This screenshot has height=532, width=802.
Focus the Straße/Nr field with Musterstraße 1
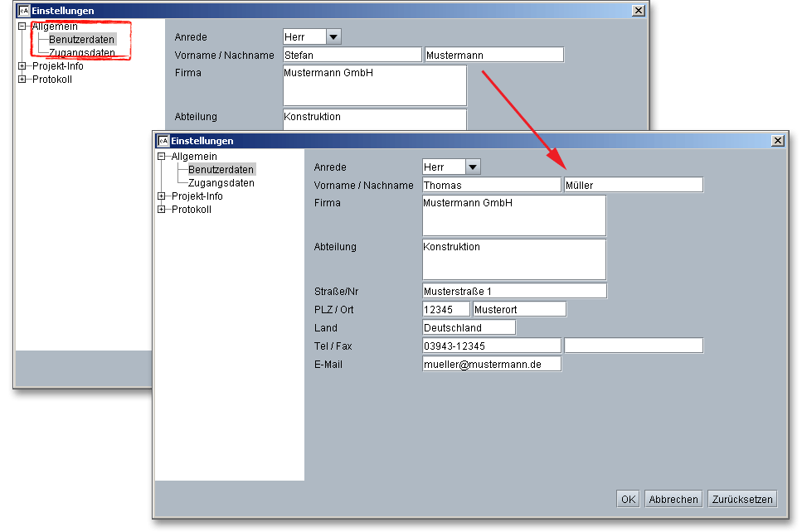(514, 291)
